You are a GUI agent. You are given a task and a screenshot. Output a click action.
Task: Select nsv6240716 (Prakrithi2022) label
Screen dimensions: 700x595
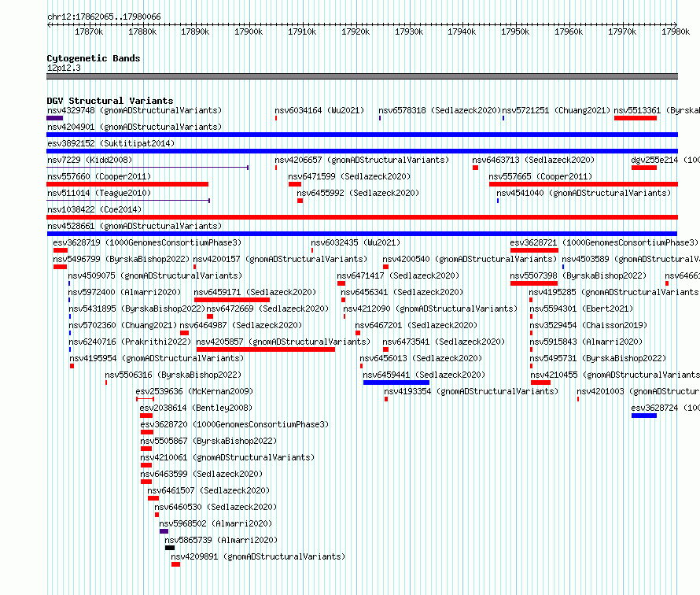(x=130, y=342)
